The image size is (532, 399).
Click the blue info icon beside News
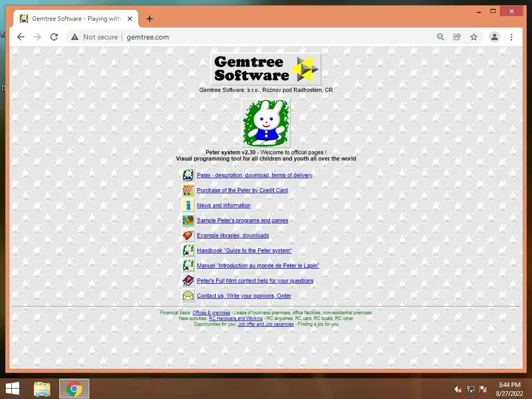tap(188, 205)
